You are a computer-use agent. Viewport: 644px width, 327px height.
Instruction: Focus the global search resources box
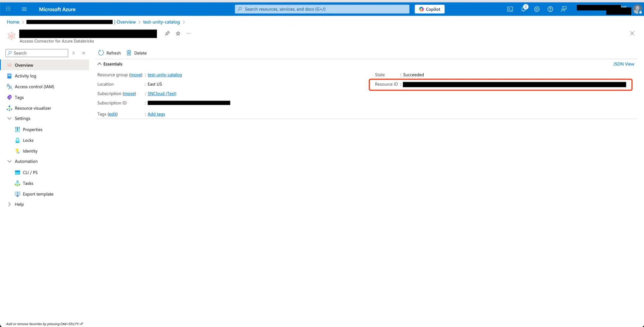[322, 9]
